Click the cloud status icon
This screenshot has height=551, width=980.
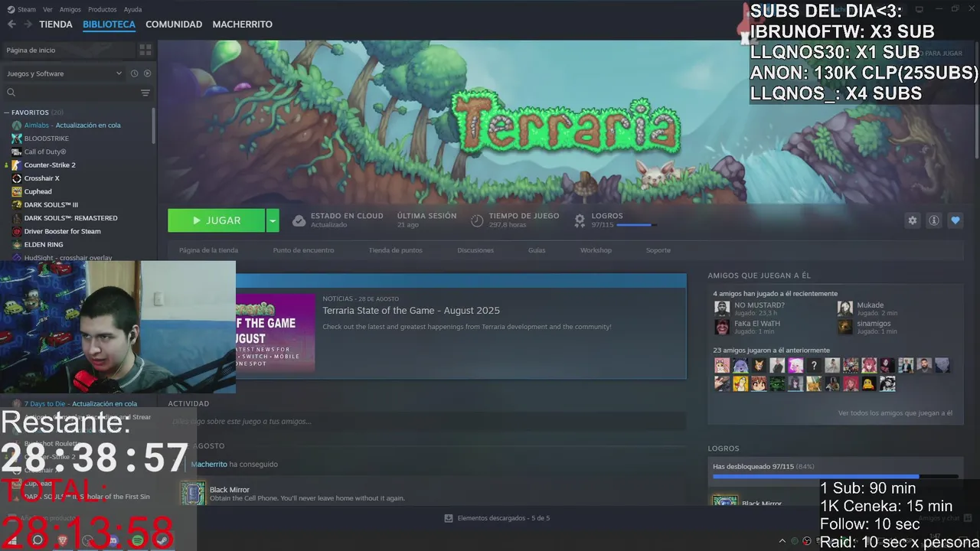pyautogui.click(x=299, y=220)
